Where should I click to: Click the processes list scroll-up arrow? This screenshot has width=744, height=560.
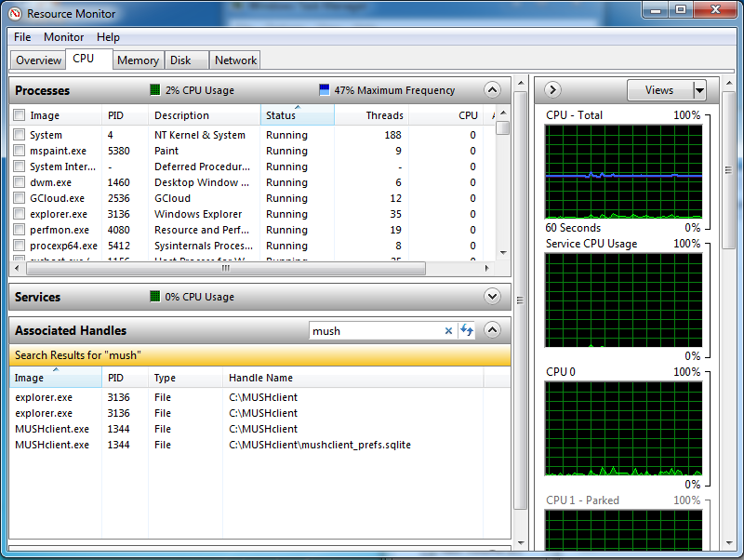(503, 113)
